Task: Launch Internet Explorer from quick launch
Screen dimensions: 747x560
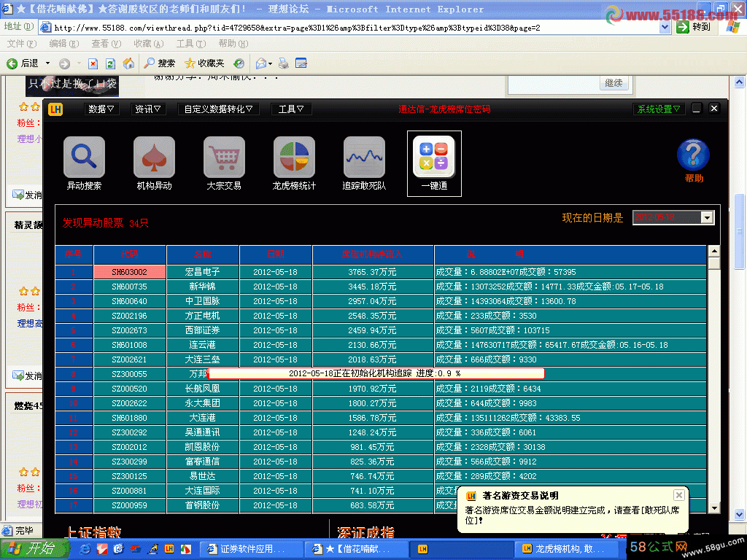Action: pyautogui.click(x=85, y=549)
